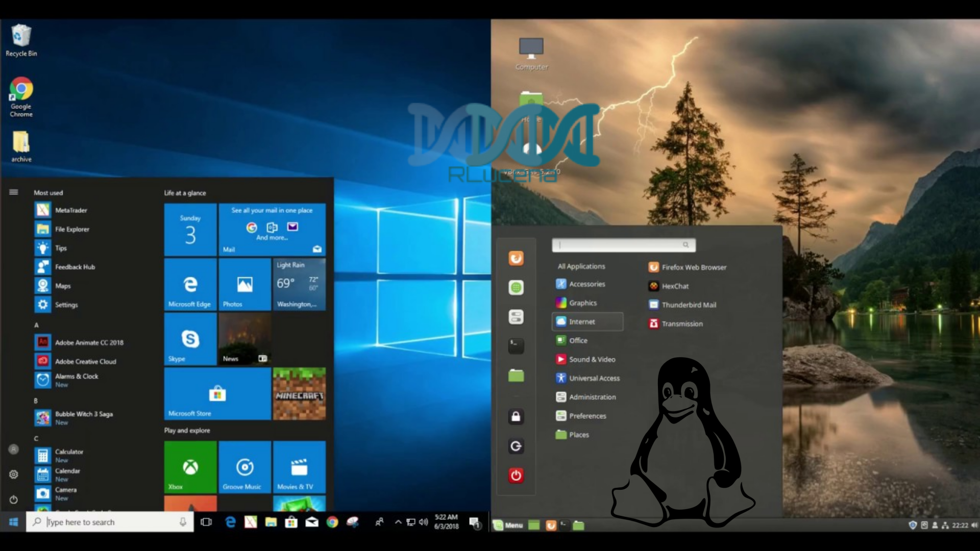Select Internet category in Mint menu

(587, 321)
